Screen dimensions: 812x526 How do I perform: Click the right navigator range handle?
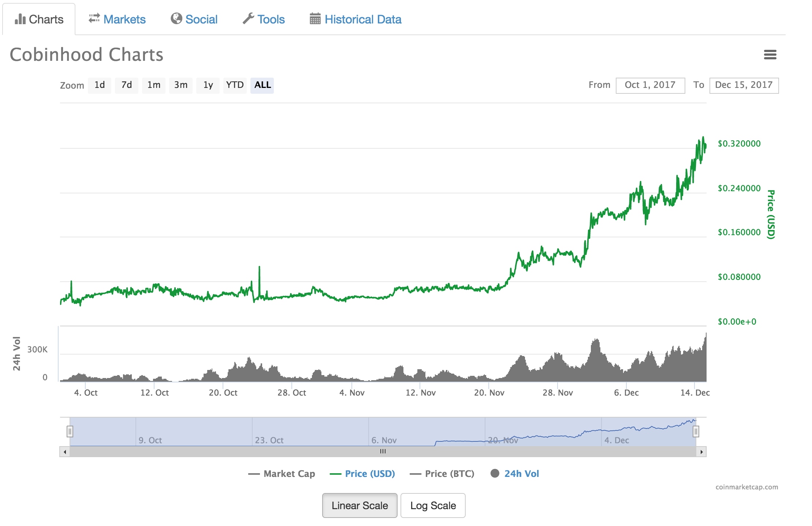pos(696,431)
